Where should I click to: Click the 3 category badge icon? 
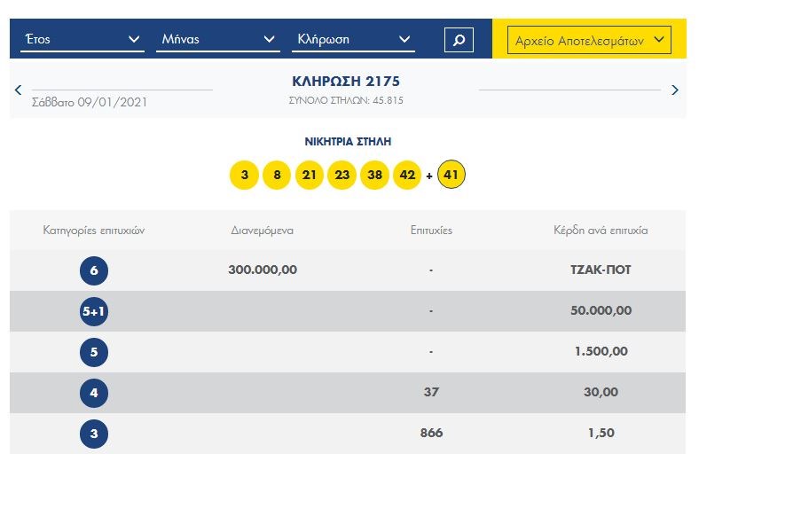(94, 434)
